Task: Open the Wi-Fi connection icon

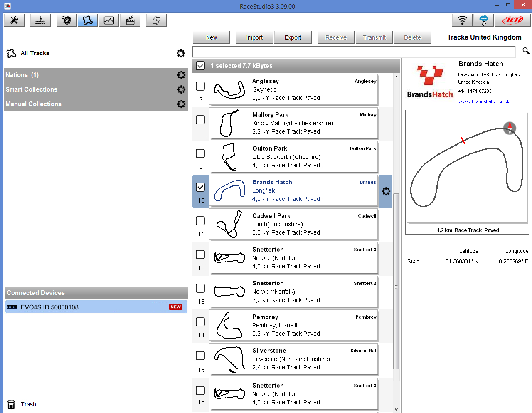Action: [x=462, y=20]
